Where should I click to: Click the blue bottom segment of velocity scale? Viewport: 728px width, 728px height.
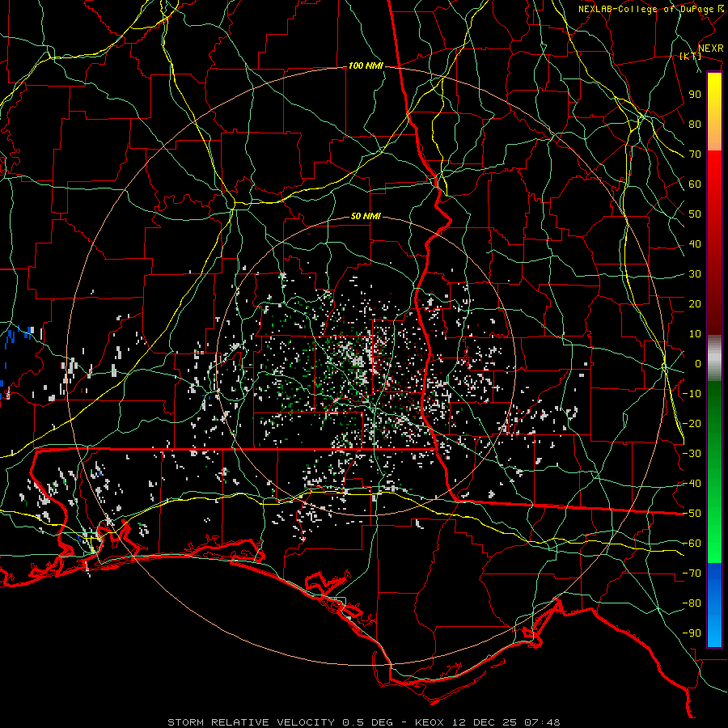click(714, 605)
